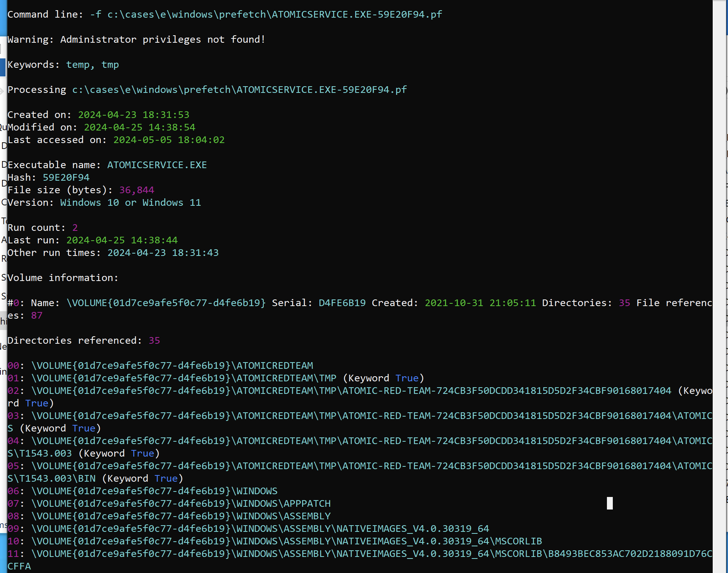
Task: Click directory entry 10 ending in MSCORLIB
Action: tap(275, 541)
